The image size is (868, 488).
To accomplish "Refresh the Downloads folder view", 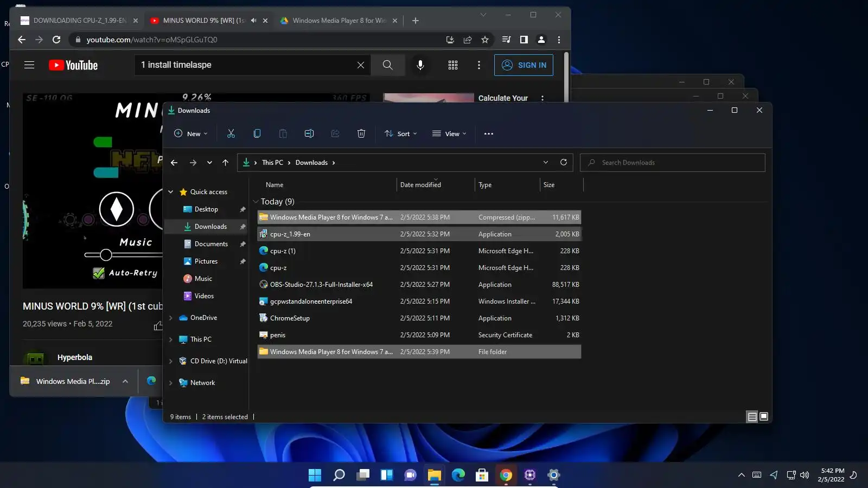I will pos(564,163).
